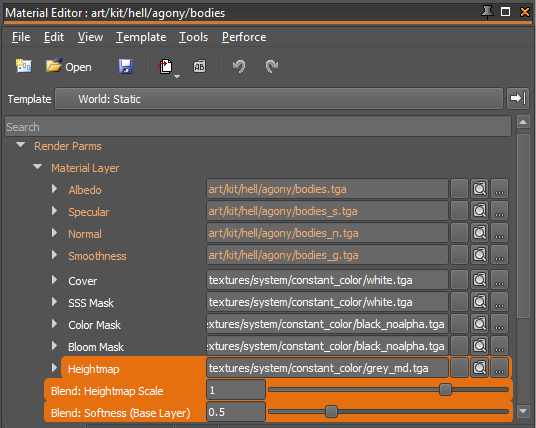
Task: Browse for Specular texture with ellipsis button
Action: pos(499,211)
